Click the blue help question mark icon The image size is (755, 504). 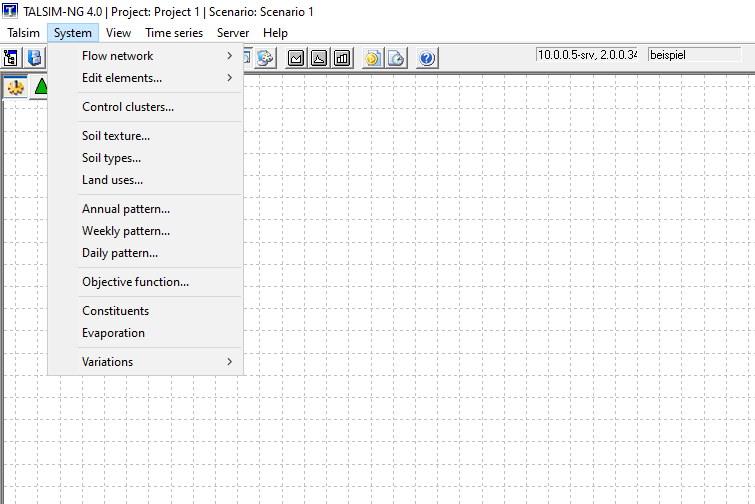pyautogui.click(x=427, y=58)
